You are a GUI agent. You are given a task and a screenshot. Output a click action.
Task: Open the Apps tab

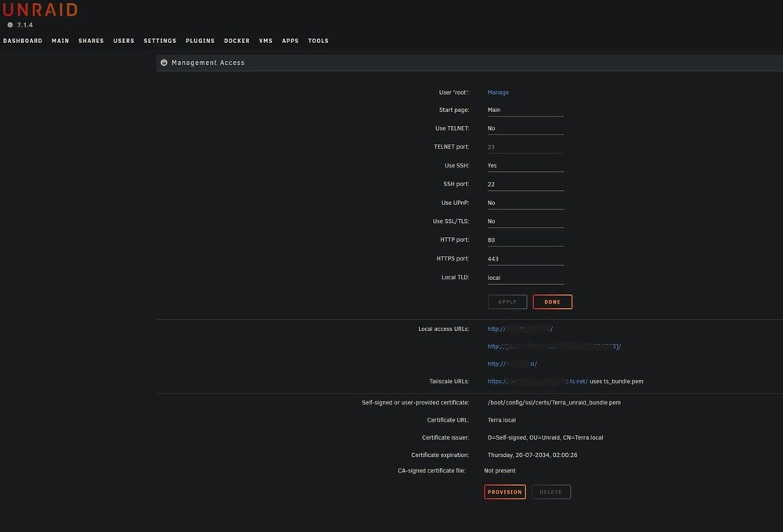pos(290,41)
